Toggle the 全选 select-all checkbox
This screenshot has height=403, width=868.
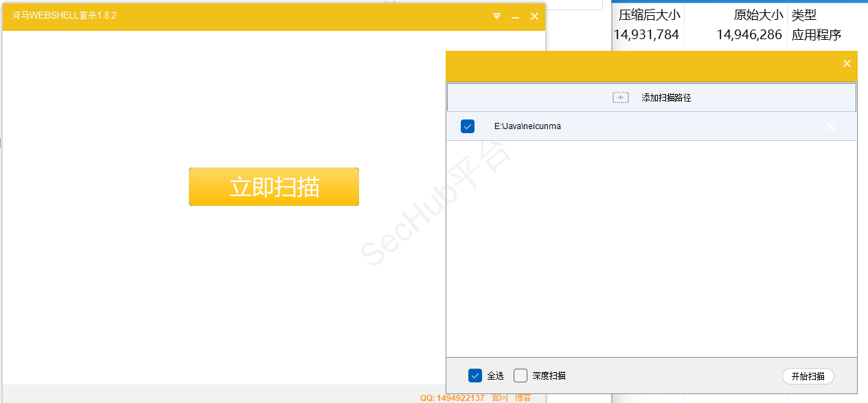(475, 376)
